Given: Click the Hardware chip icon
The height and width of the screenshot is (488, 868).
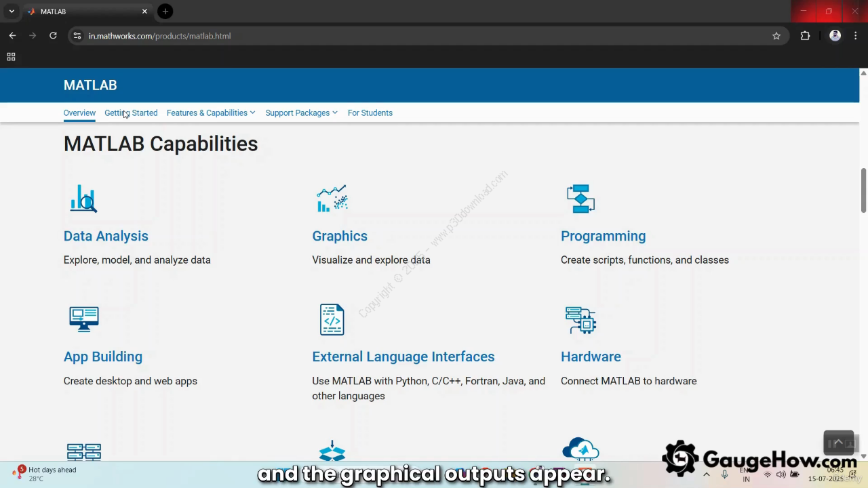Looking at the screenshot, I should coord(580,320).
